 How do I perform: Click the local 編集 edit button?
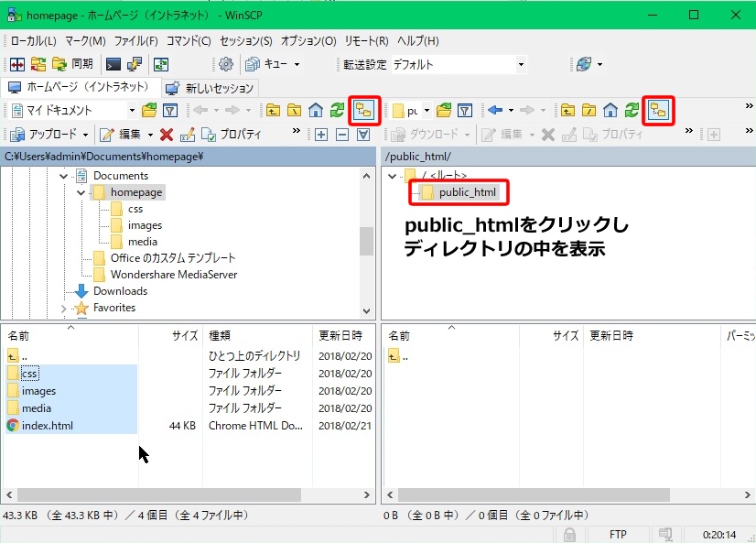click(x=120, y=135)
